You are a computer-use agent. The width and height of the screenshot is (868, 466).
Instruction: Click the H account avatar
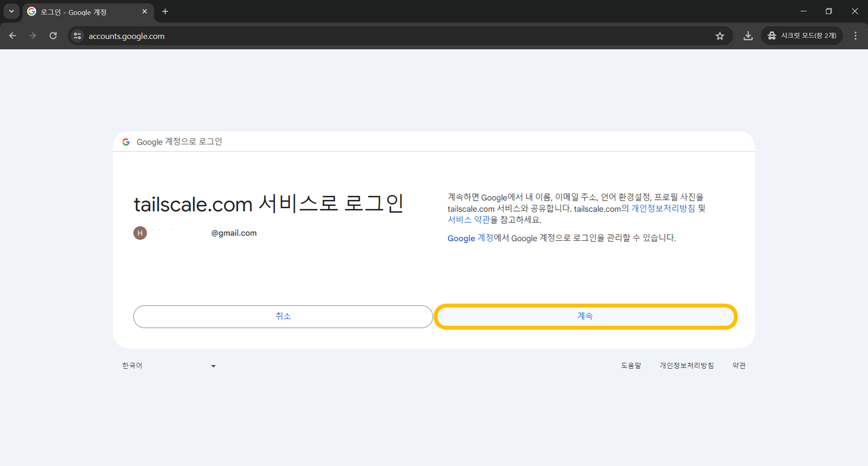(x=140, y=233)
